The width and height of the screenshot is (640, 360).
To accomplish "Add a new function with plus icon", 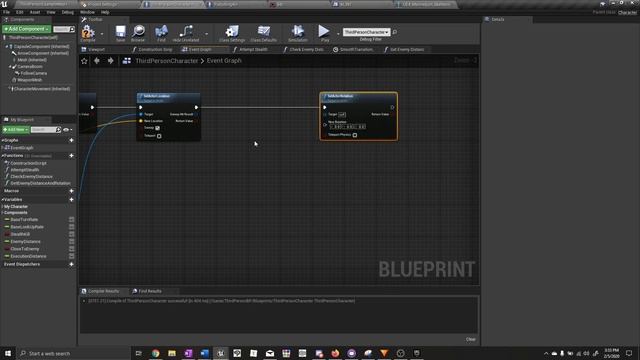I will [x=71, y=156].
